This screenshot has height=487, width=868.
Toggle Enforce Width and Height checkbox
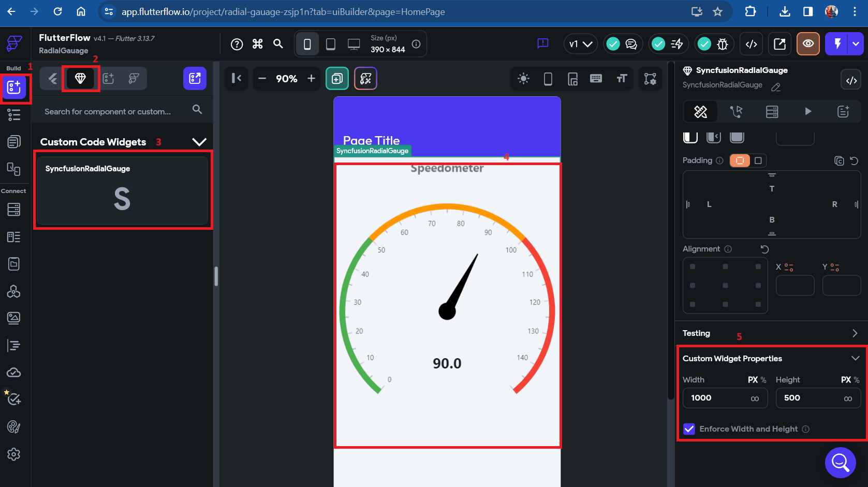689,429
